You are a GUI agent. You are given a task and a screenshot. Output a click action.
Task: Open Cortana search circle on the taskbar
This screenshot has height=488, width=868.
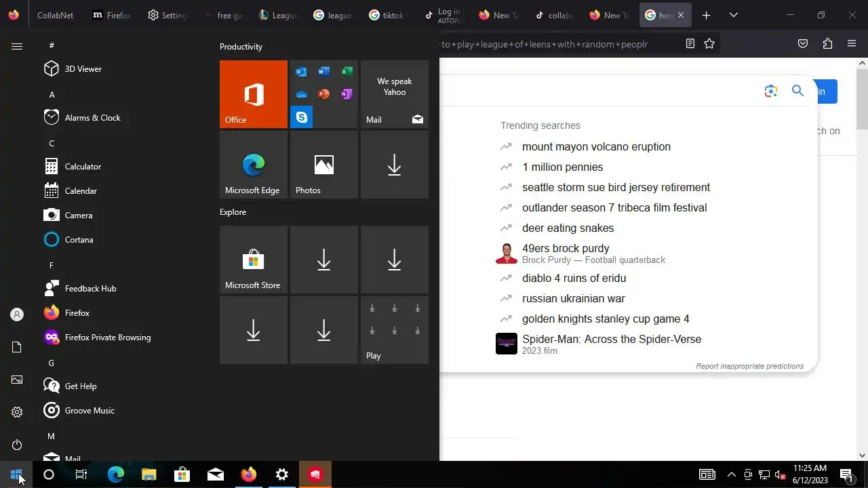point(49,474)
